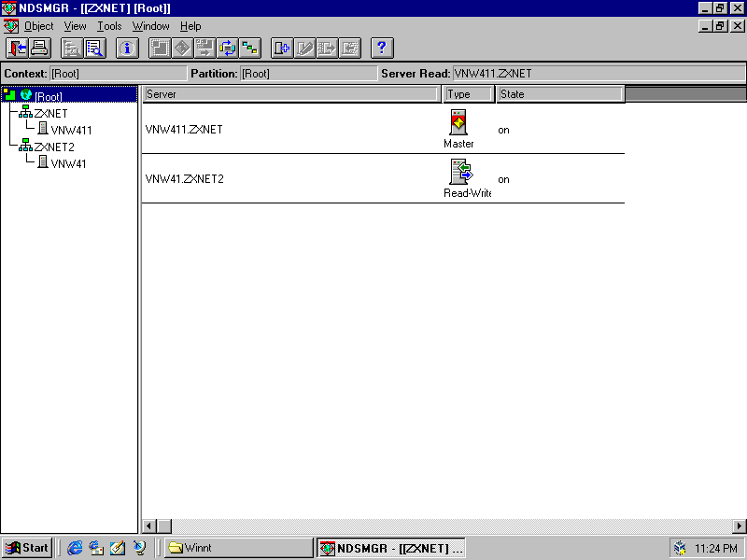Click the horizontal scrollbar left arrow

[149, 526]
